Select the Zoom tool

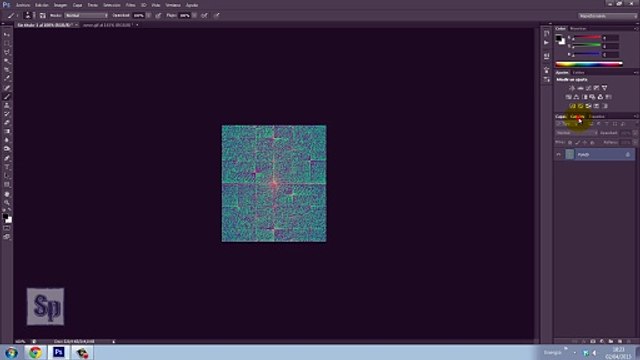coord(7,202)
